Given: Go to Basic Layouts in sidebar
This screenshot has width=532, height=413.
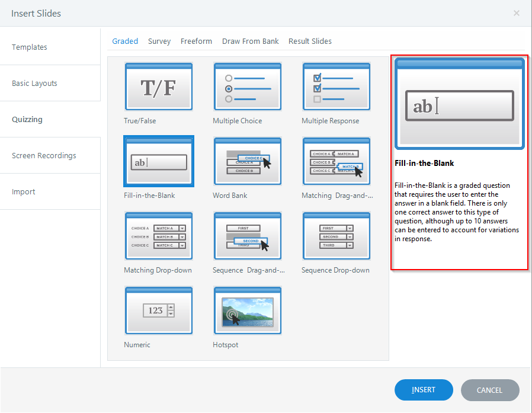Looking at the screenshot, I should (34, 84).
